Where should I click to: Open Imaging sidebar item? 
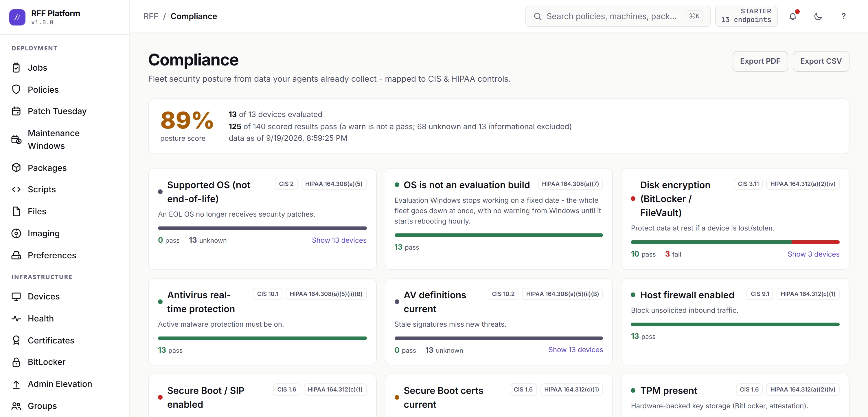click(64, 233)
